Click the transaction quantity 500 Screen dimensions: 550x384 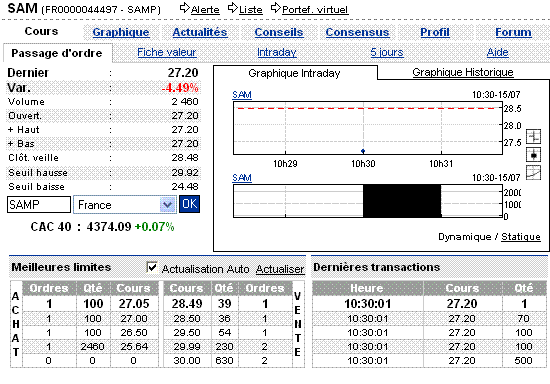click(524, 361)
